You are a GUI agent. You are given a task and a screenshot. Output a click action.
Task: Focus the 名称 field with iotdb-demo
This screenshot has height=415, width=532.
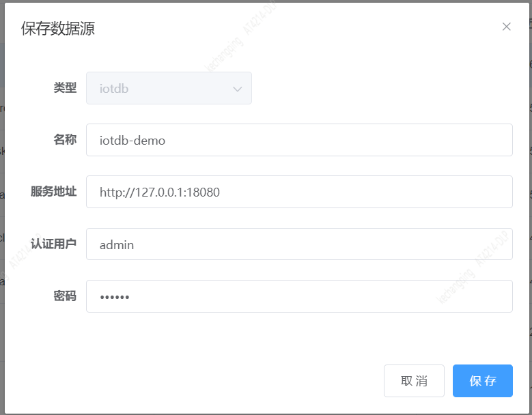click(299, 140)
